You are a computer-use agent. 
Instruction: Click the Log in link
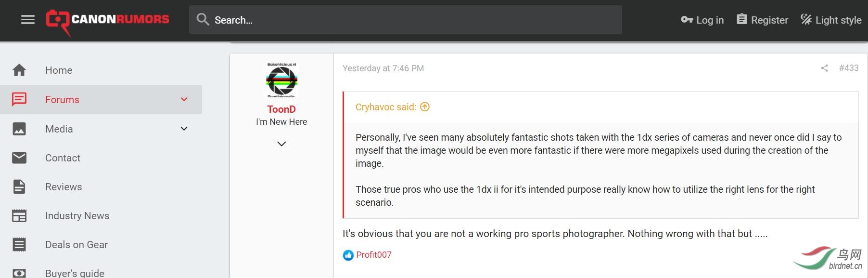coord(702,20)
